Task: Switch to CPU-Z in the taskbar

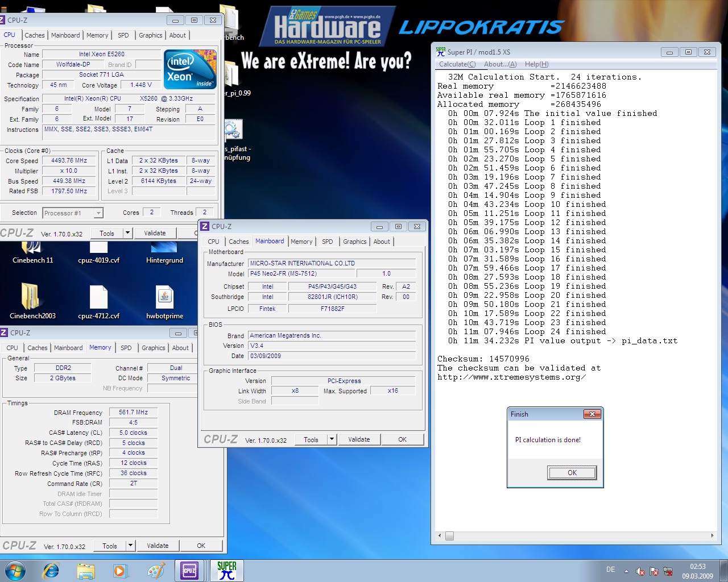Action: [x=189, y=571]
